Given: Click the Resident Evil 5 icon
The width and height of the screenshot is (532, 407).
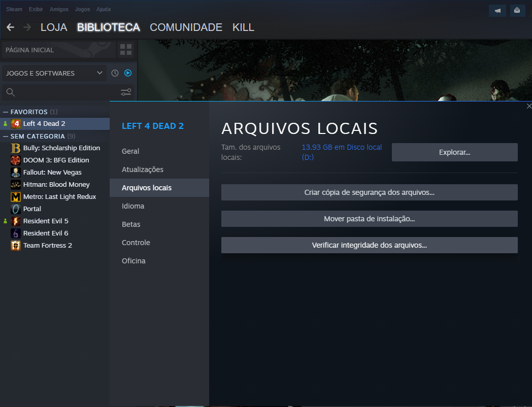Looking at the screenshot, I should tap(16, 221).
